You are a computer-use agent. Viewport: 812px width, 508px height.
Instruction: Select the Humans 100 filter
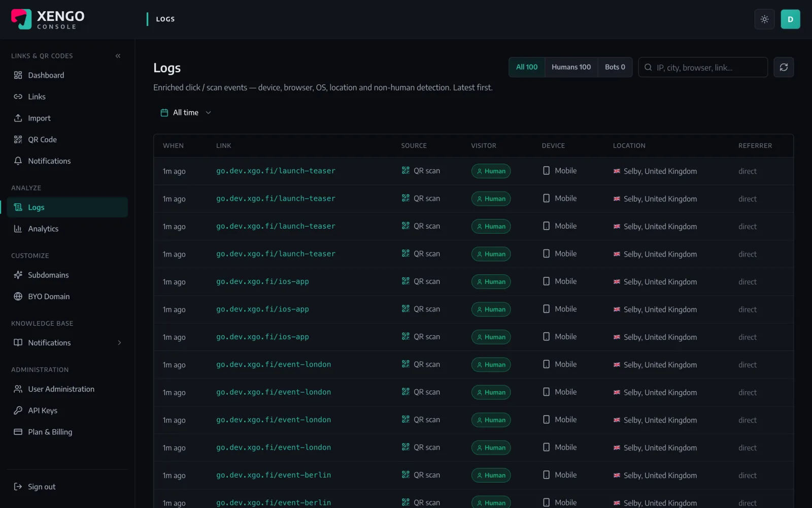[x=571, y=67]
